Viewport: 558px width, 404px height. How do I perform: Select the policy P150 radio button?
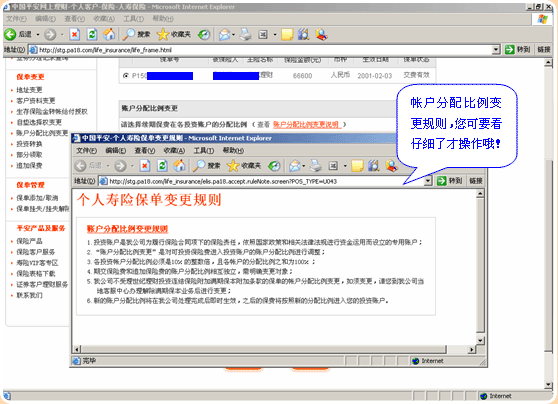pyautogui.click(x=125, y=75)
